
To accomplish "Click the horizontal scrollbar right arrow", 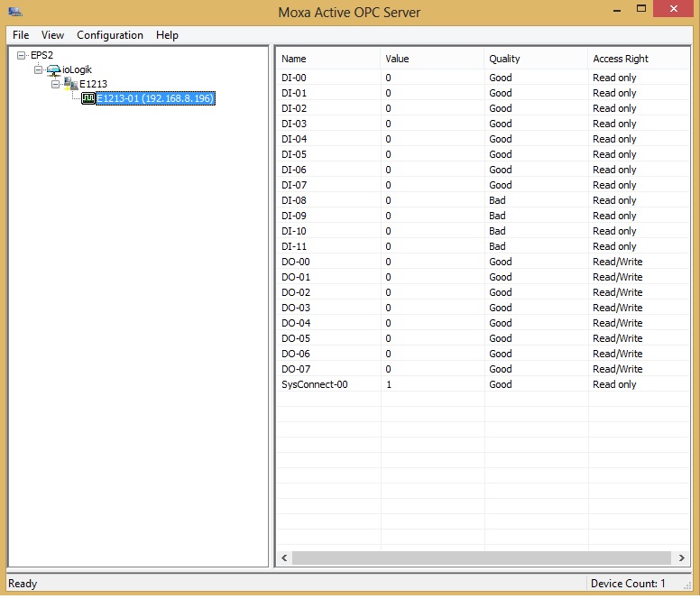I will [x=681, y=558].
